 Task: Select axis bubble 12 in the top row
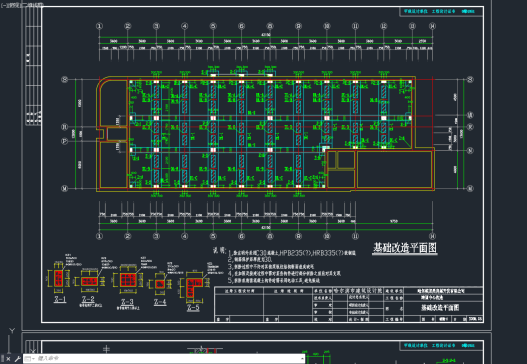[384, 26]
